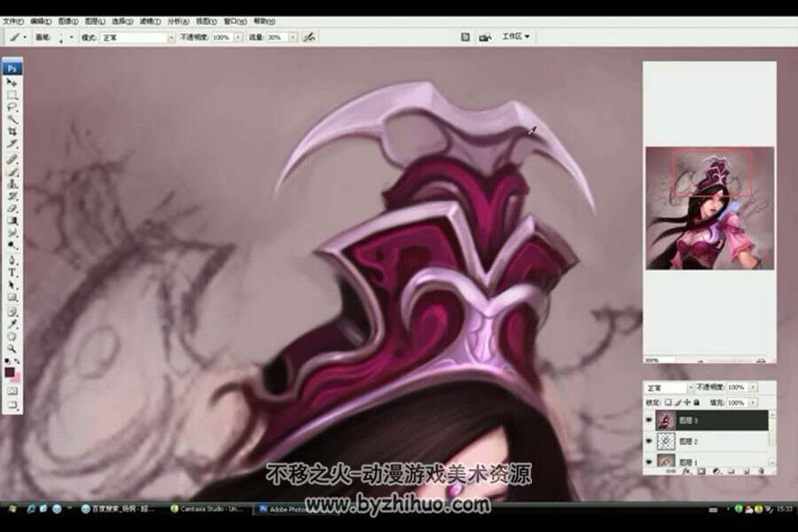
Task: Select the Healing Brush tool
Action: [x=12, y=160]
